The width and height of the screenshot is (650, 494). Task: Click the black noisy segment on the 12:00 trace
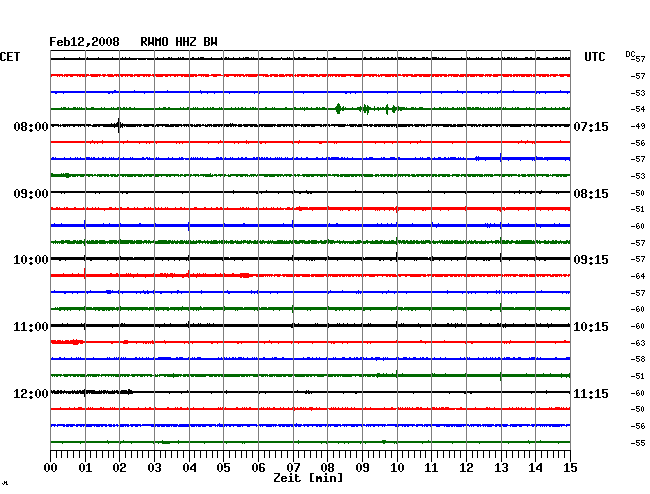[92, 392]
